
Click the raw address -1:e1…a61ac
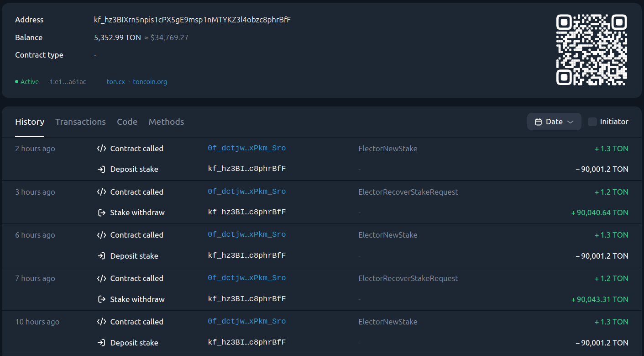[x=66, y=82]
